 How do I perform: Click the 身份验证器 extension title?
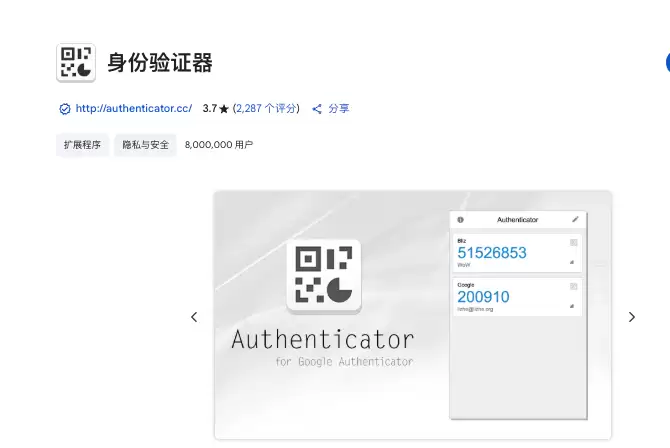pos(160,63)
